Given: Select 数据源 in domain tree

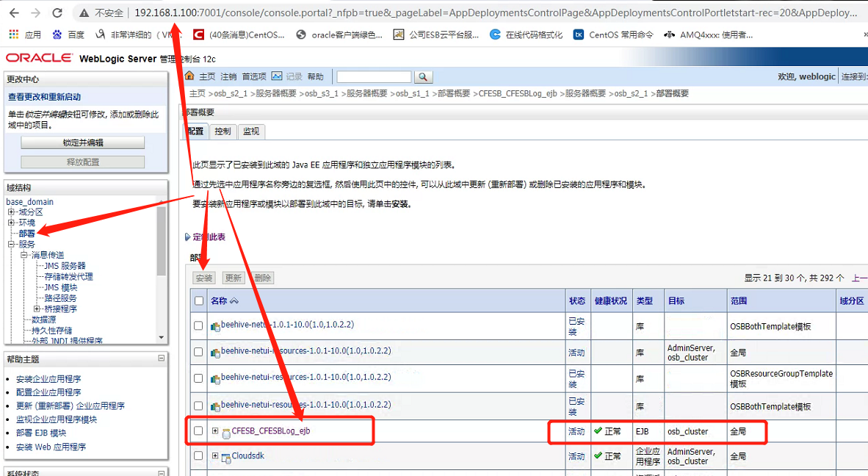Looking at the screenshot, I should 44,320.
